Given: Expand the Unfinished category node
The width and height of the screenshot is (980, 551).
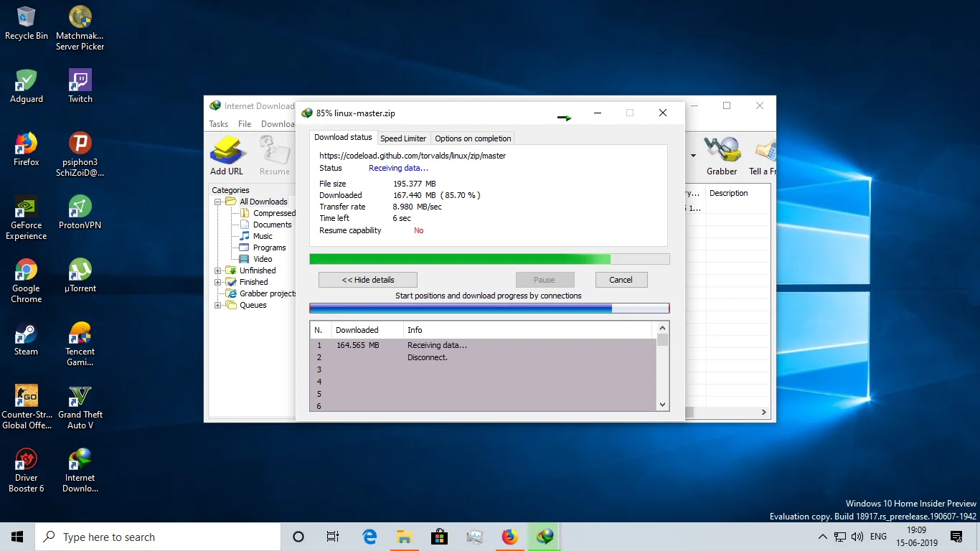Looking at the screenshot, I should coord(218,270).
